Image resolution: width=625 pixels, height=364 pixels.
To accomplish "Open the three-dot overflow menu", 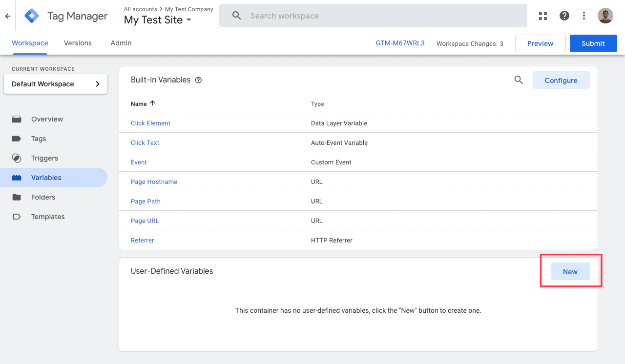I will point(584,16).
